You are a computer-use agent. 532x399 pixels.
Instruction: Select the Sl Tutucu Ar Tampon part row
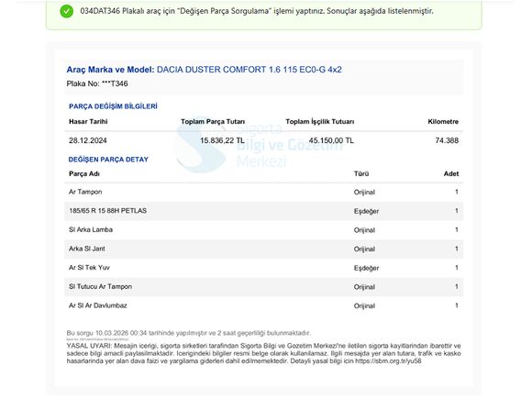coord(264,287)
